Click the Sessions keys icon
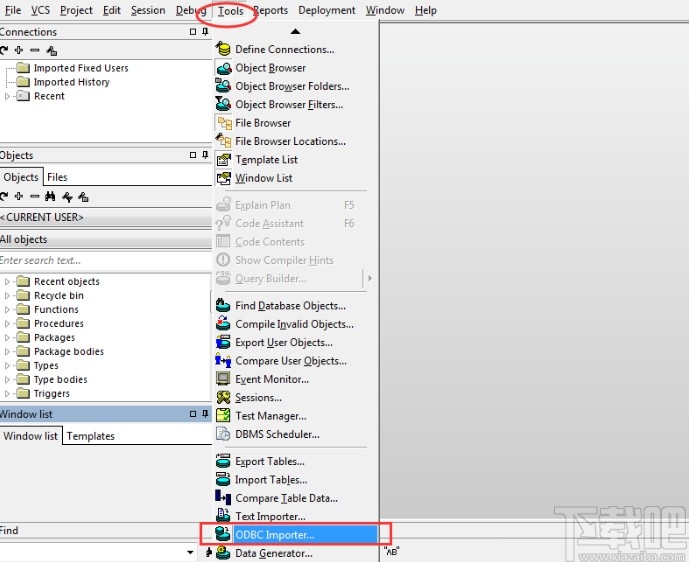This screenshot has width=689, height=562. [223, 397]
